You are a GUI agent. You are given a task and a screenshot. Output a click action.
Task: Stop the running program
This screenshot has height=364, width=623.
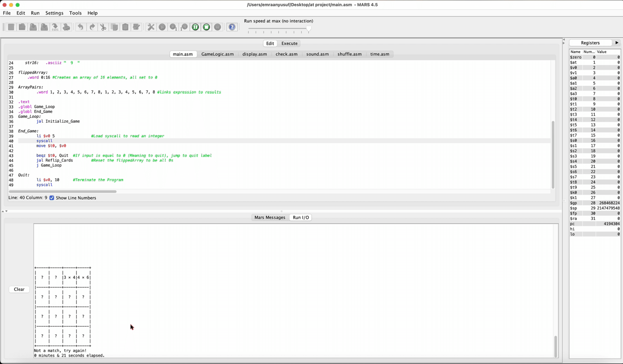click(206, 27)
